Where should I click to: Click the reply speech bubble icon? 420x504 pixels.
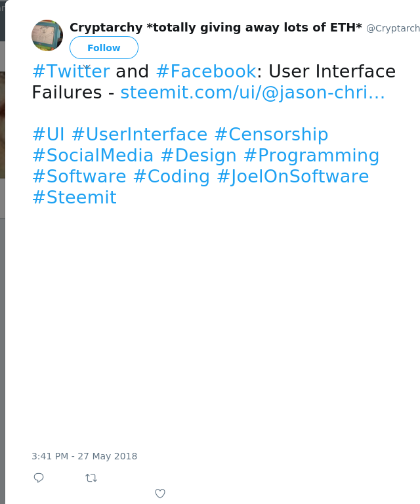39,478
